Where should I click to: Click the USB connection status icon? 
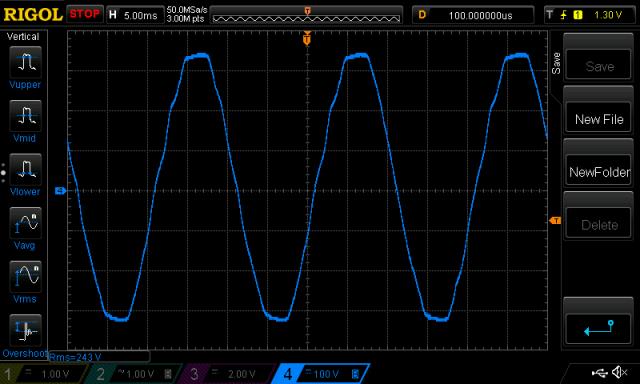click(599, 372)
